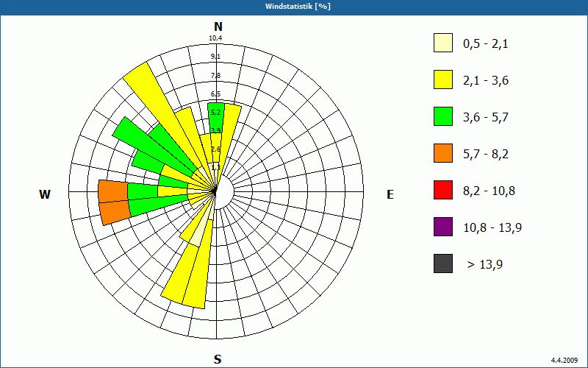Click the yellow 2,1 - 3,6 legend swatch

click(443, 79)
